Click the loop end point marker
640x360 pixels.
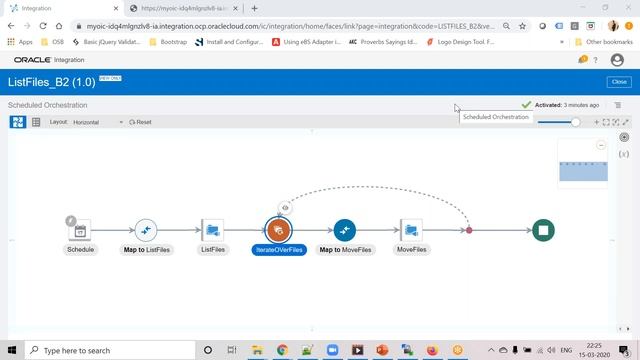469,231
